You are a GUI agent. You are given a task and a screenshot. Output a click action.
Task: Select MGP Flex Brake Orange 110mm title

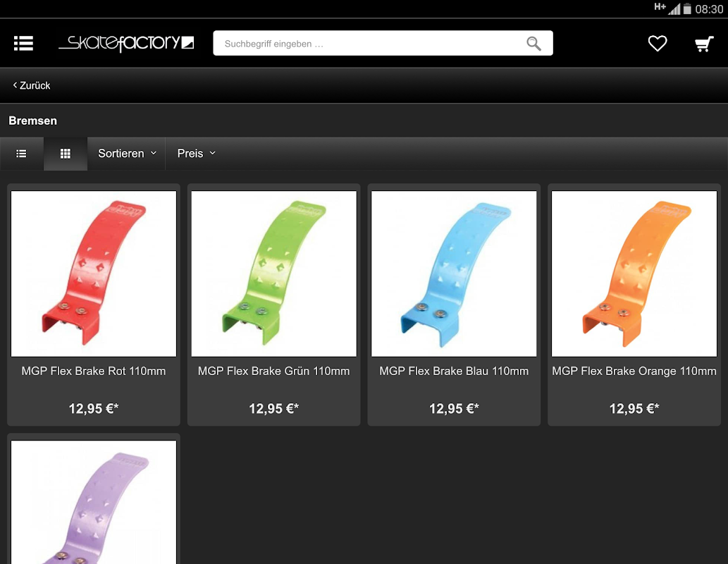634,372
